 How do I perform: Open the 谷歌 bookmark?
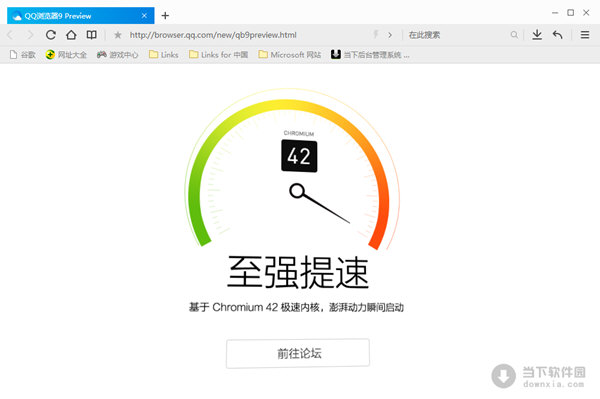pyautogui.click(x=23, y=55)
